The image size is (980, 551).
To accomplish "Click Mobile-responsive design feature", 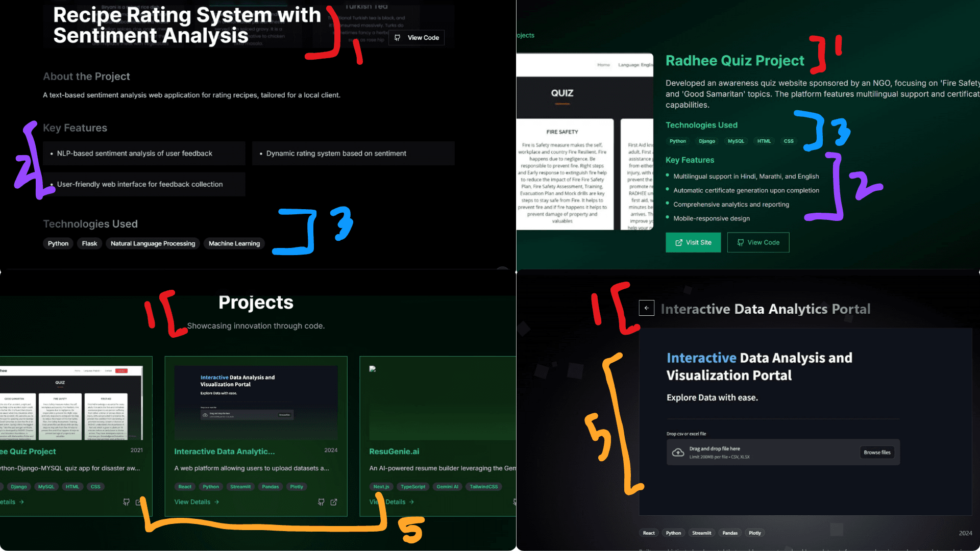I will pyautogui.click(x=712, y=218).
